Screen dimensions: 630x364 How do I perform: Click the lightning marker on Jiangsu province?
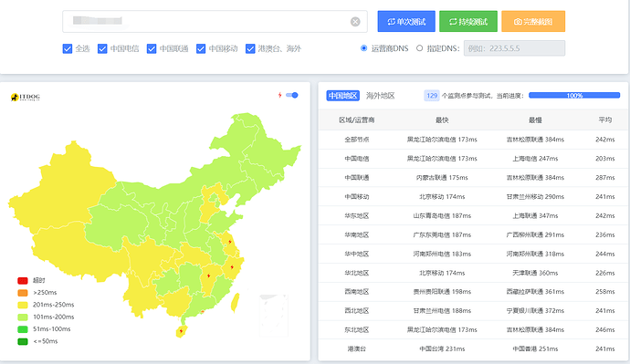click(230, 242)
